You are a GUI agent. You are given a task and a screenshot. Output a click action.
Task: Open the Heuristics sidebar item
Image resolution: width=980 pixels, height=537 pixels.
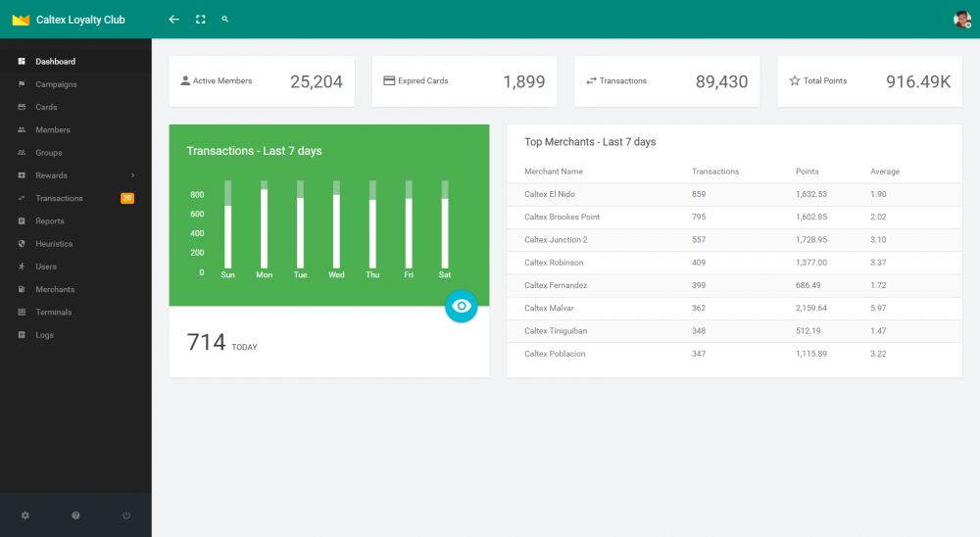click(x=54, y=244)
